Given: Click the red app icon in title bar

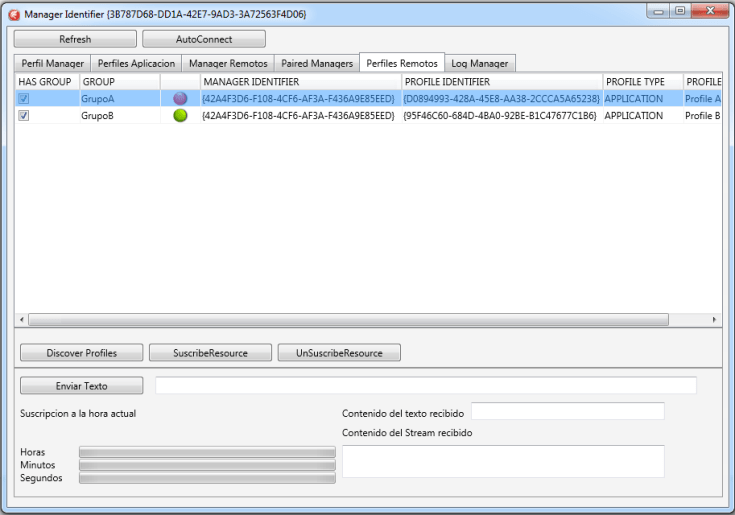Looking at the screenshot, I should (14, 14).
